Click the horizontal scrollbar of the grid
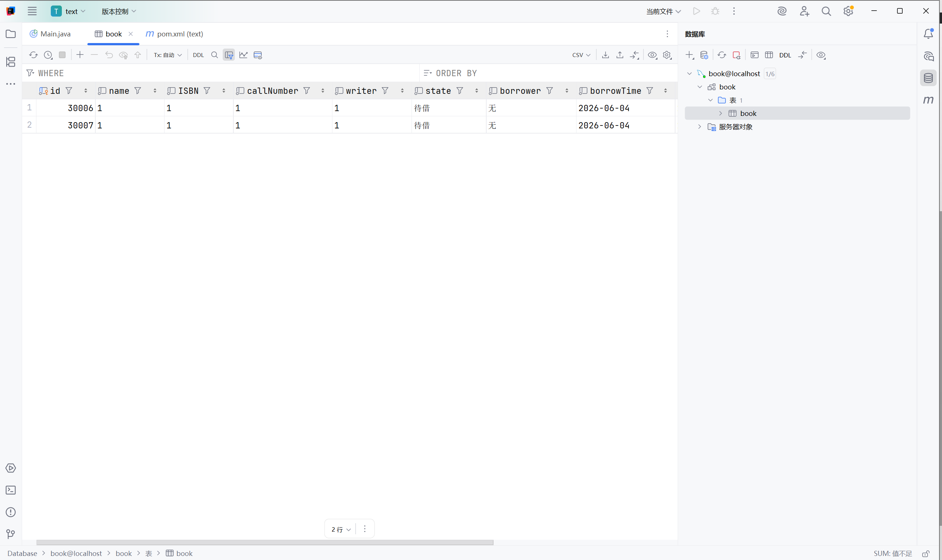 265,542
